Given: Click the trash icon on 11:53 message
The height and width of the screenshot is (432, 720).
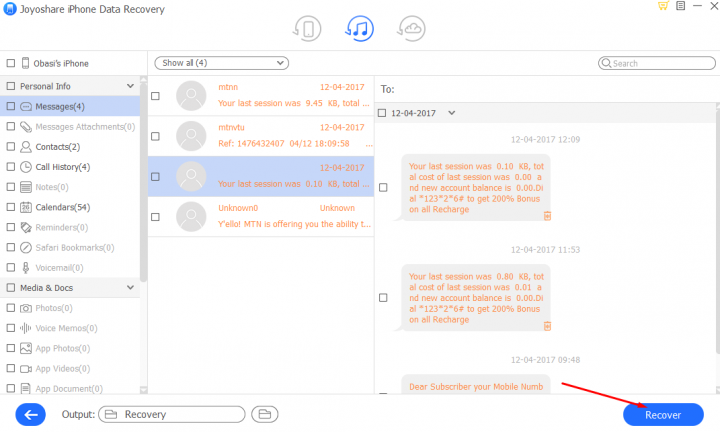Looking at the screenshot, I should pyautogui.click(x=547, y=326).
